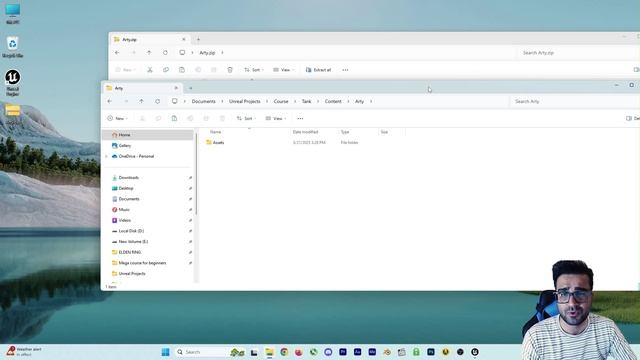Viewport: 640px width, 360px height.
Task: Open Google Chrome from the taskbar
Action: click(x=284, y=352)
